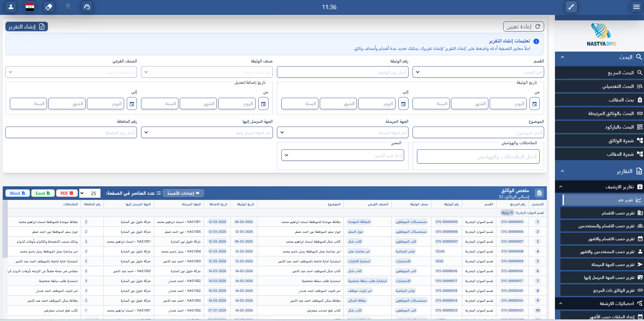Open البحث التفصيلي detailed search
Screen dimensions: 644x321
[x=599, y=86]
